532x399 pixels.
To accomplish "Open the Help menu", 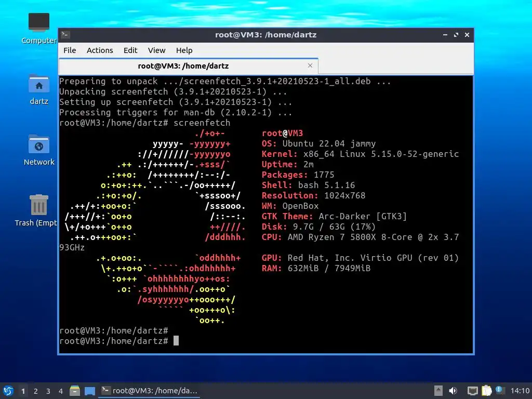I will click(184, 50).
